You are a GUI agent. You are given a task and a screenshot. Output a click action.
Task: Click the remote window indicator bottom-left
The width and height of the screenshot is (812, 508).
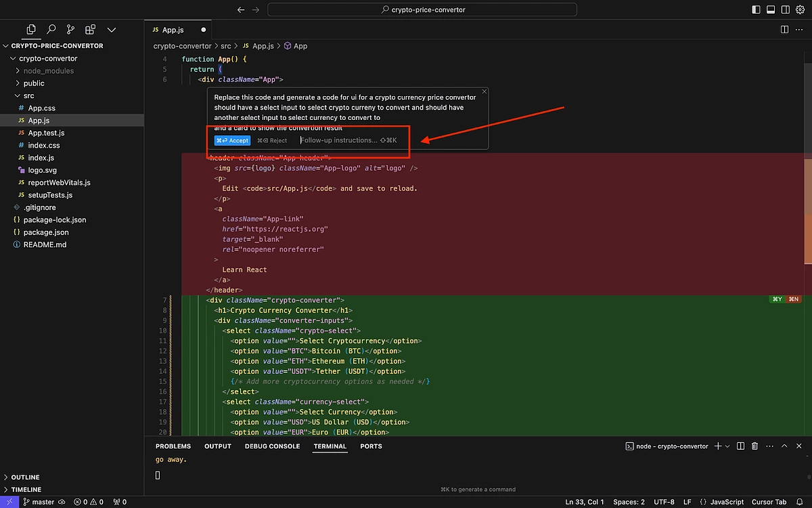coord(8,501)
